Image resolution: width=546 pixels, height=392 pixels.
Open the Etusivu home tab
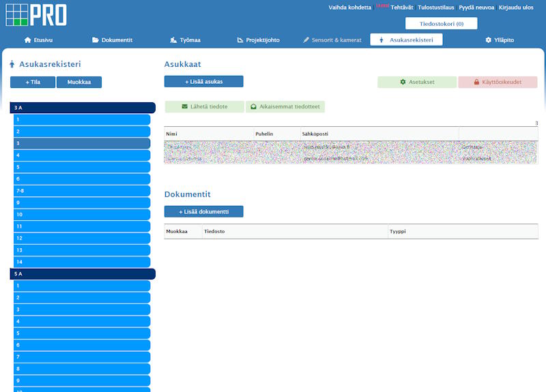pyautogui.click(x=38, y=40)
